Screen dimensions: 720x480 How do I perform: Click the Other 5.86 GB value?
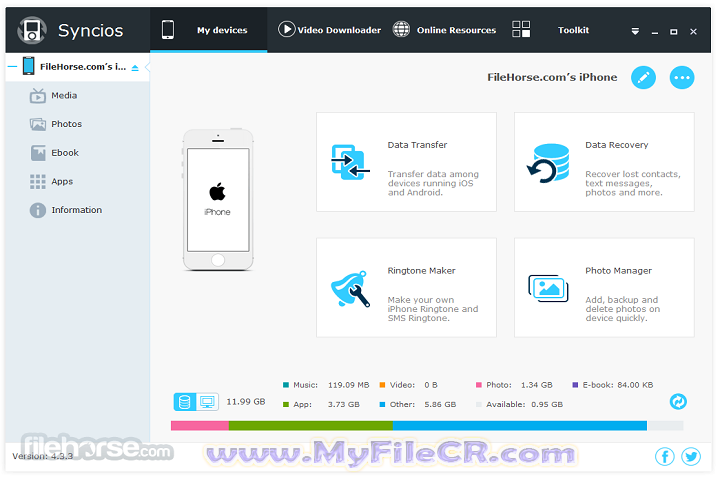[440, 405]
